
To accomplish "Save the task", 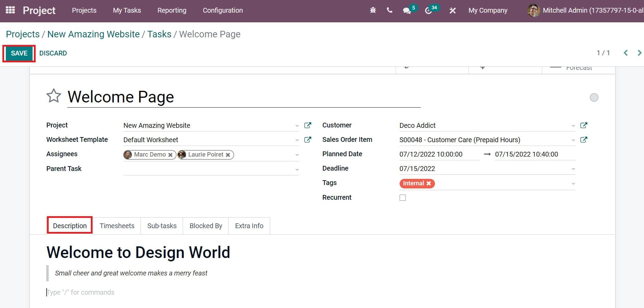I will 19,53.
